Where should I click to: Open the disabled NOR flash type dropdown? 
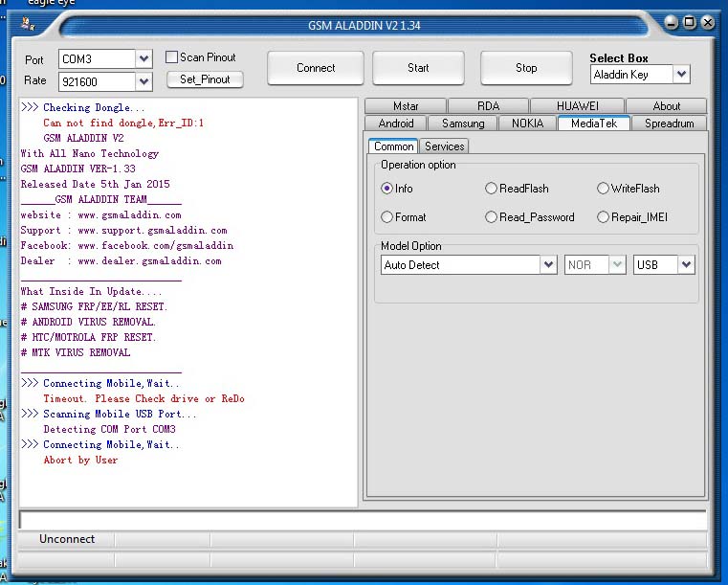click(617, 265)
